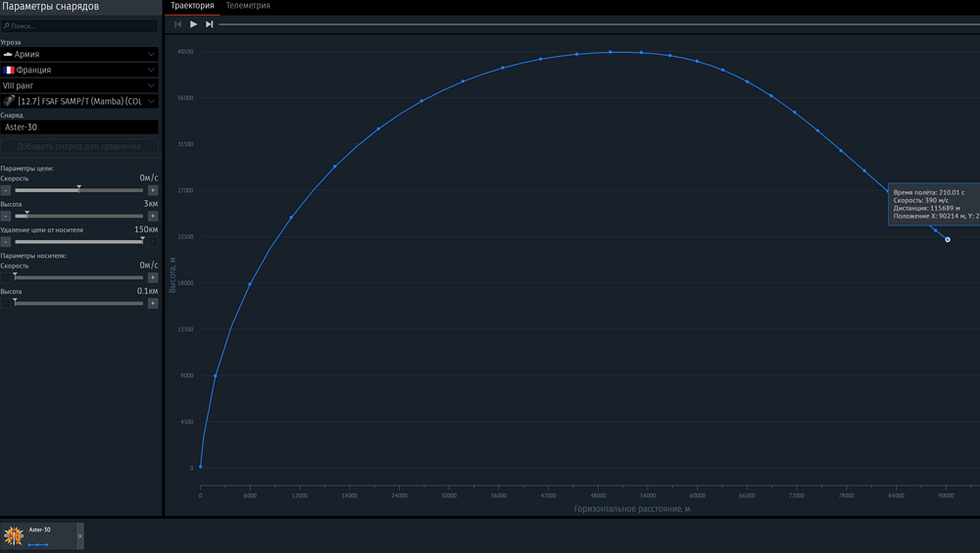Screen dimensions: 980x553
Task: Click the vehicle icon beside FSAF SAMP/T
Action: tap(9, 101)
